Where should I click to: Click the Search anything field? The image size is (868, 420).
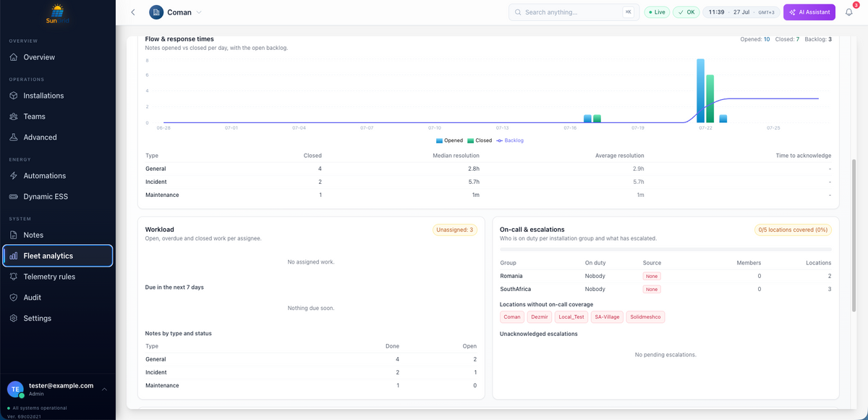point(574,12)
